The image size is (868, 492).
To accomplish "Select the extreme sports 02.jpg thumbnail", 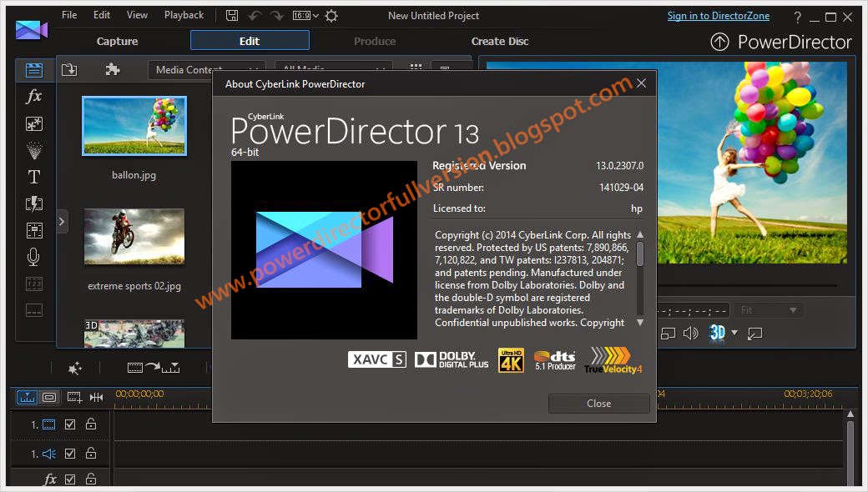I will [x=134, y=237].
